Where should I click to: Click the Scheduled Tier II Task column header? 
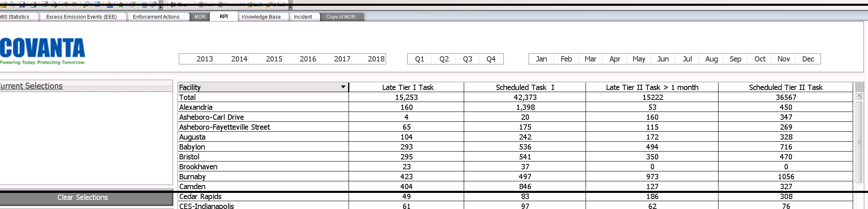[786, 87]
